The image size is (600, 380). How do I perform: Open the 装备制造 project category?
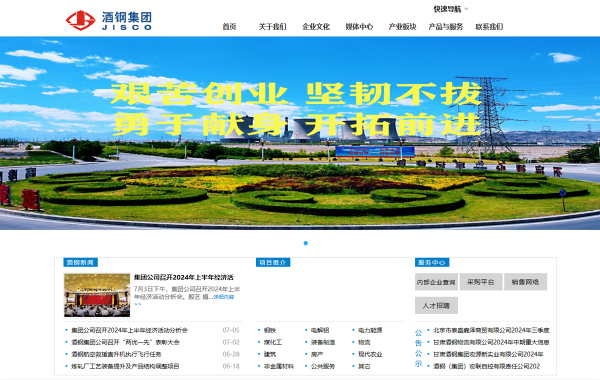(323, 342)
